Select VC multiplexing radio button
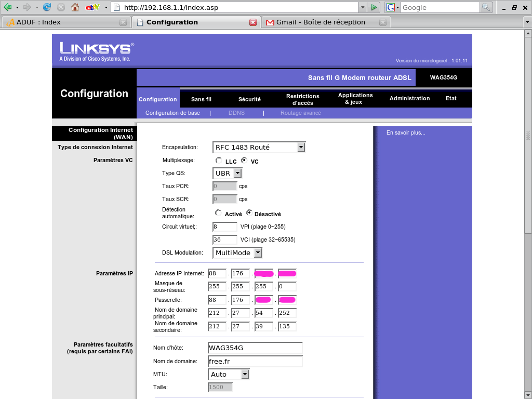 click(x=244, y=160)
